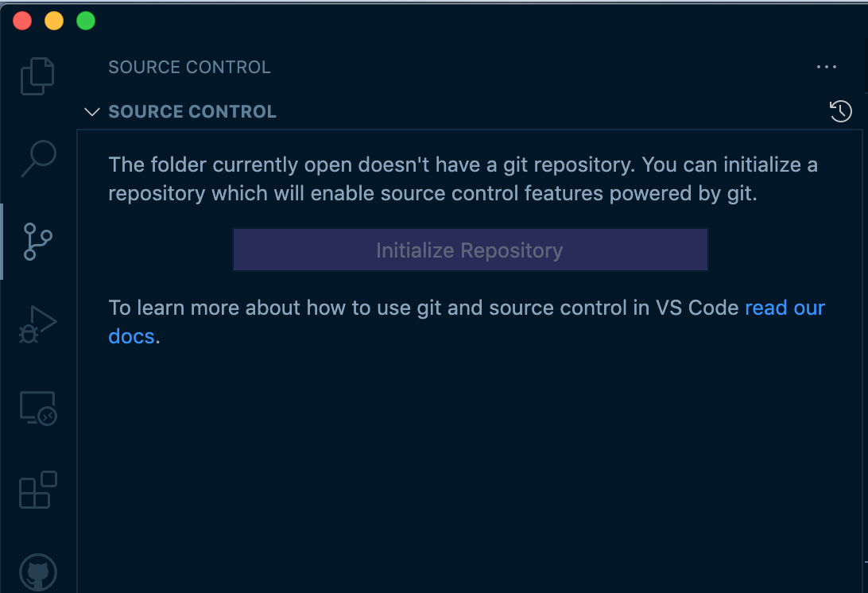
Task: Open the Run and Debug view
Action: (37, 324)
